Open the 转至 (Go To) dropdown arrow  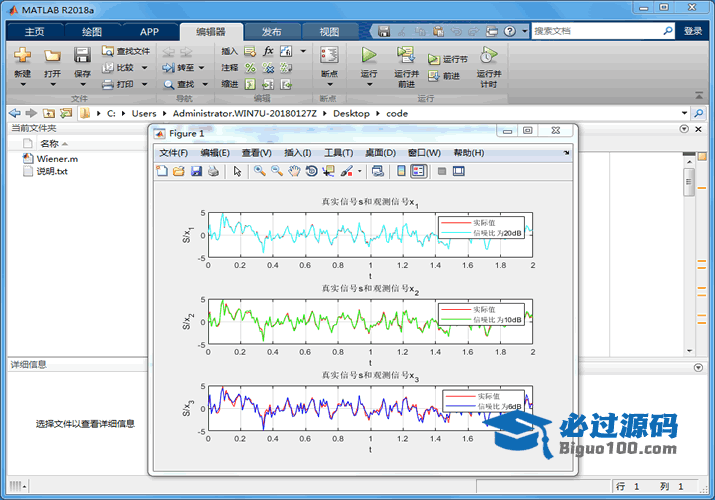201,68
